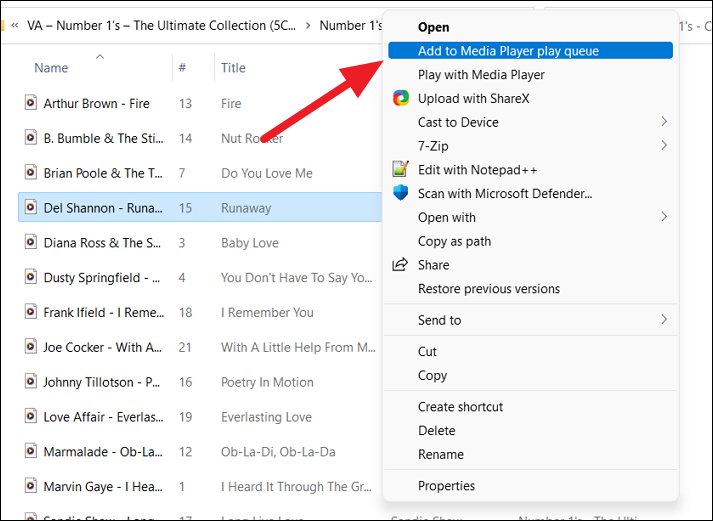Click the title I Remember You
Image resolution: width=713 pixels, height=521 pixels.
(267, 312)
